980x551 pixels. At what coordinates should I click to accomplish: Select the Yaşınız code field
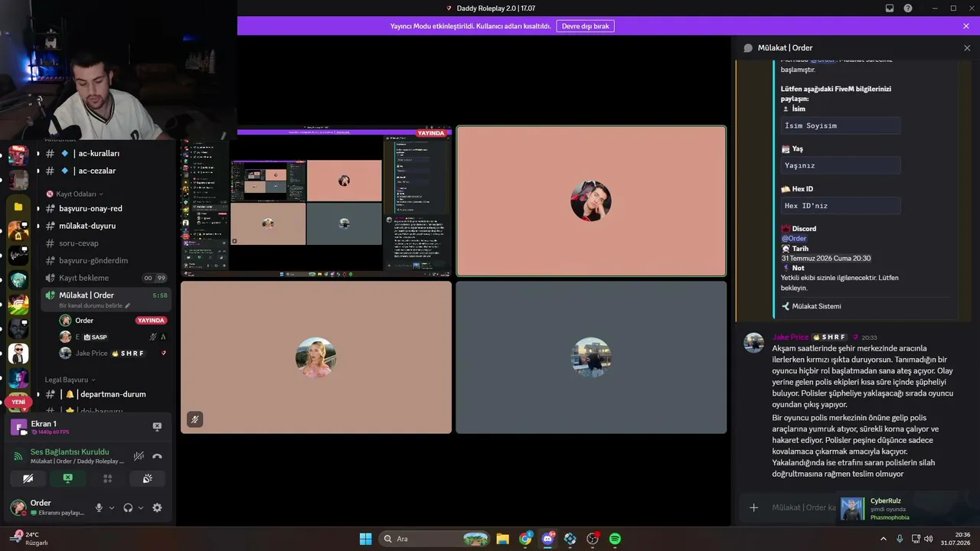pos(841,165)
